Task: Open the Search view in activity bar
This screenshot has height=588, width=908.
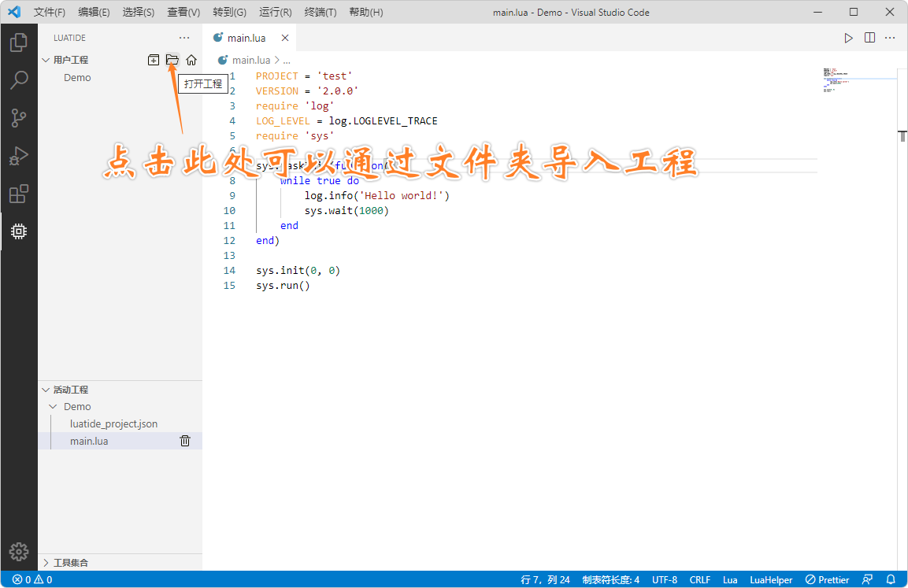Action: click(x=19, y=80)
